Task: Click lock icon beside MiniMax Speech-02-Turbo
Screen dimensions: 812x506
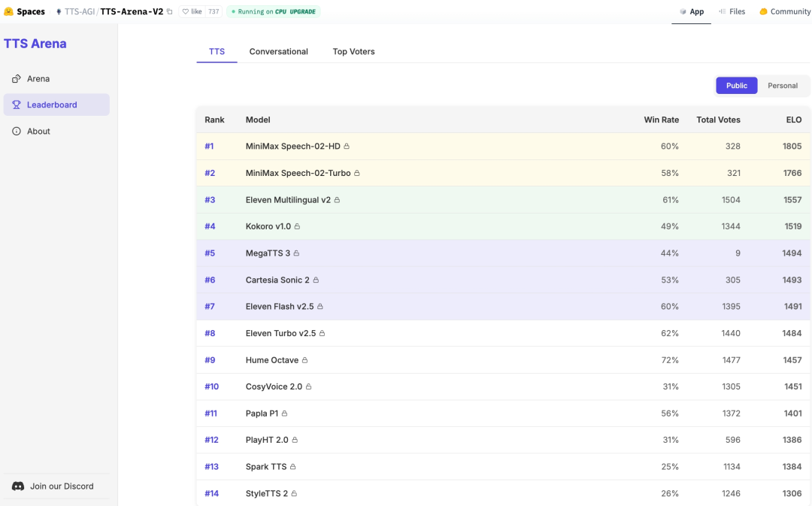Action: tap(357, 173)
